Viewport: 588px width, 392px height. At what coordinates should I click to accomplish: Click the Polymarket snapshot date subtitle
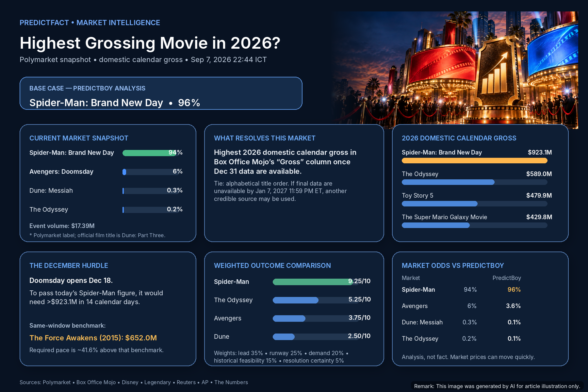pos(143,60)
